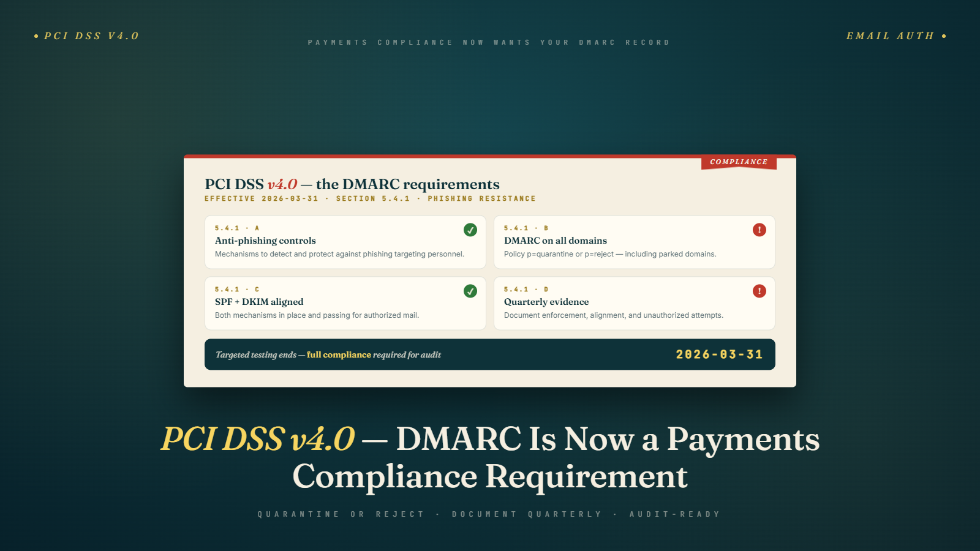Click the '5.4.1 · B' section label
This screenshot has height=551, width=980.
(x=526, y=228)
